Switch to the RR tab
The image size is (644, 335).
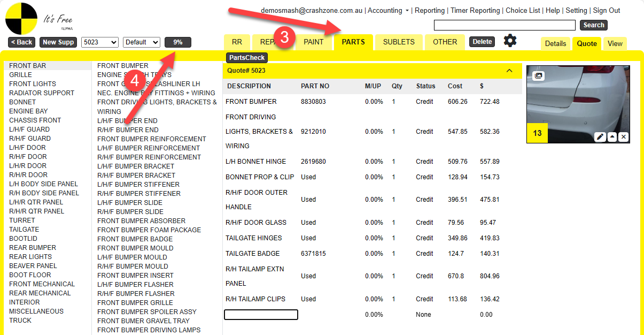pyautogui.click(x=237, y=42)
